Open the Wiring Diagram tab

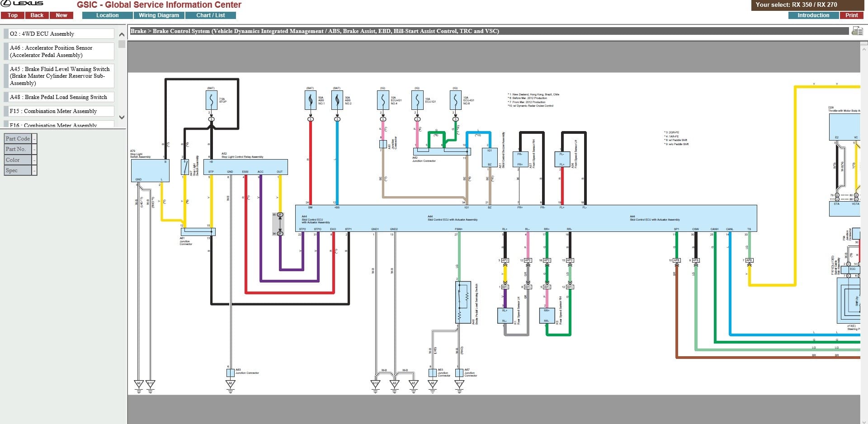(x=159, y=15)
